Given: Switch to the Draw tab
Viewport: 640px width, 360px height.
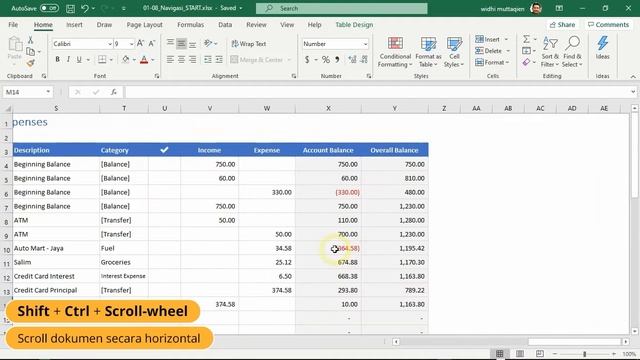Looking at the screenshot, I should pos(104,25).
